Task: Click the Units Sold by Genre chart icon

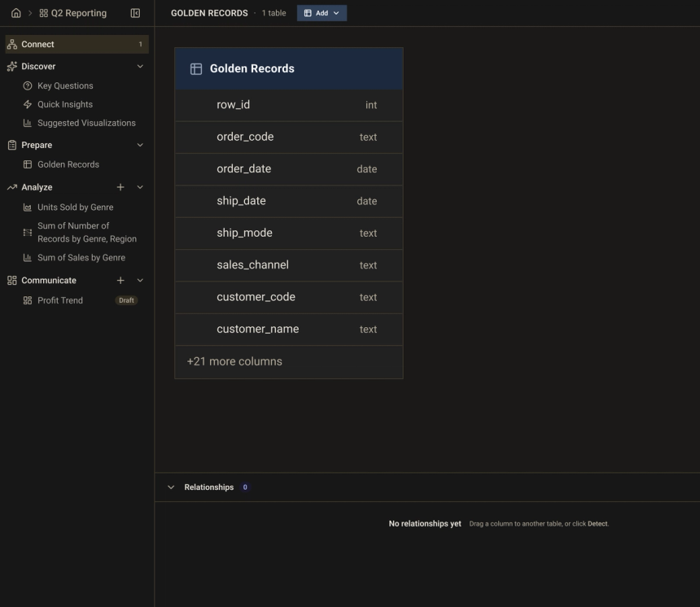Action: click(x=27, y=207)
